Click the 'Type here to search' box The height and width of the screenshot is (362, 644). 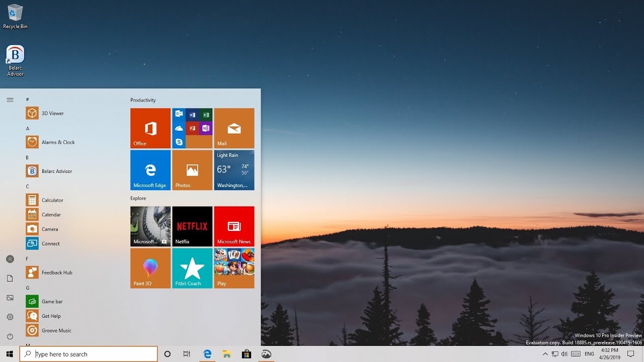(89, 354)
